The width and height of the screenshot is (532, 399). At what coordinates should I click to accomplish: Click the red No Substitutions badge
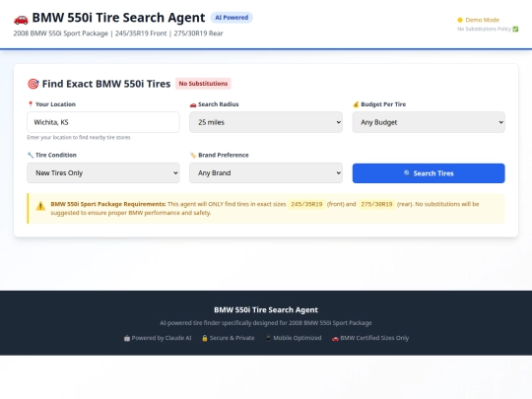[203, 84]
